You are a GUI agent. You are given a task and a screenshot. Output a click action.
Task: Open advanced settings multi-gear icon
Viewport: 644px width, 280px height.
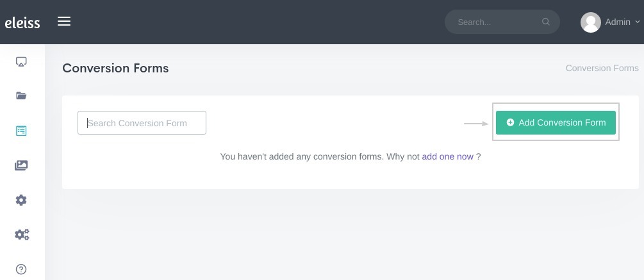click(22, 235)
